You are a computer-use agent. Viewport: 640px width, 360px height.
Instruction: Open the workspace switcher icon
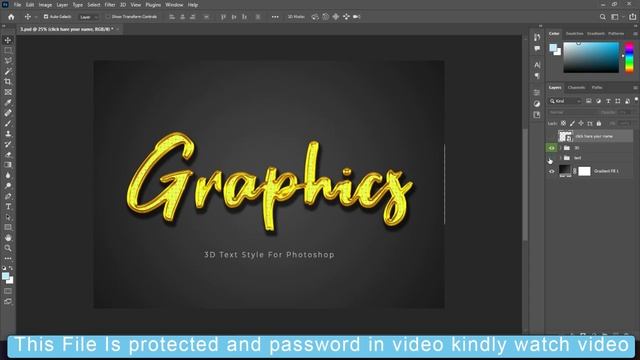615,17
